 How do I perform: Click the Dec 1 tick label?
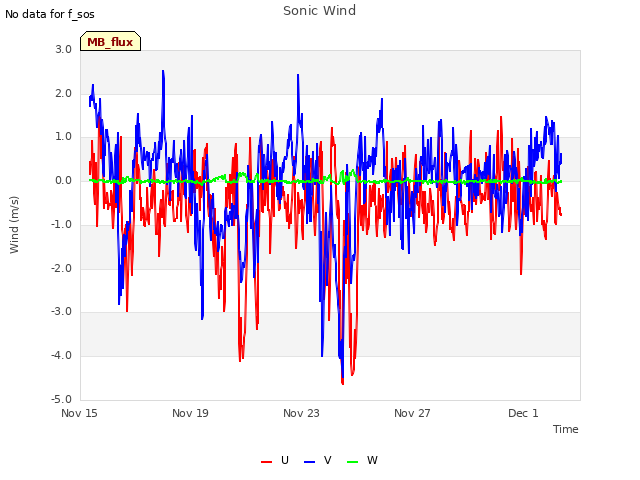click(x=523, y=413)
